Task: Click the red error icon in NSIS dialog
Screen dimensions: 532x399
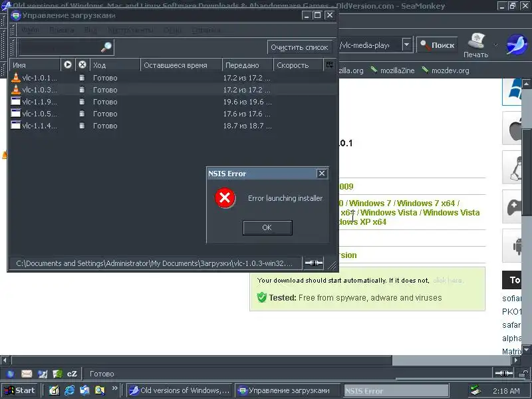Action: coord(225,198)
